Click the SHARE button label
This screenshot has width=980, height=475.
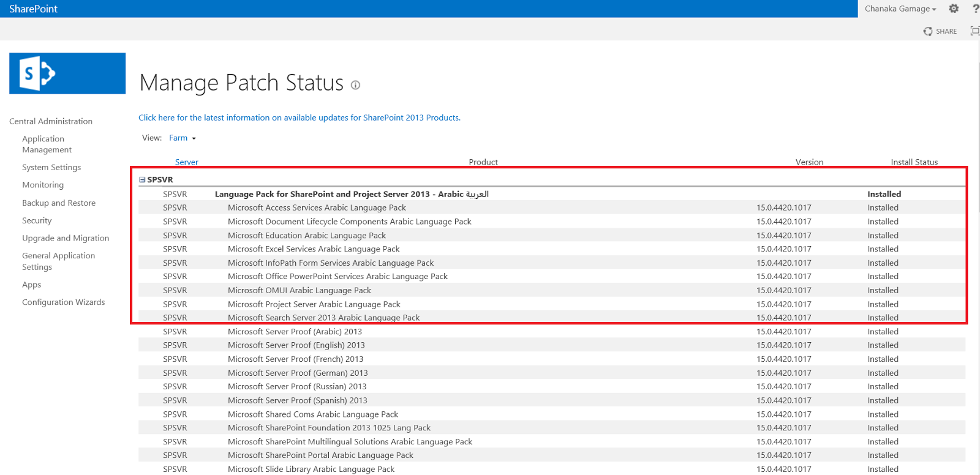point(946,31)
